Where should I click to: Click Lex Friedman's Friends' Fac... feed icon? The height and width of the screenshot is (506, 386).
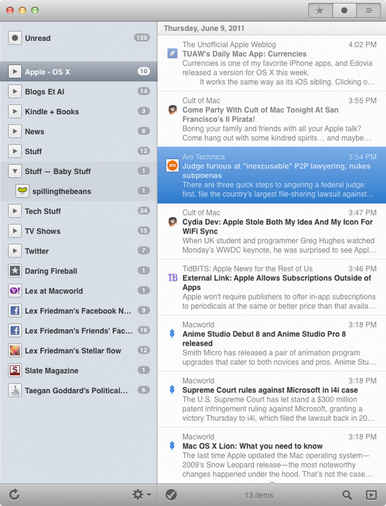click(x=15, y=331)
